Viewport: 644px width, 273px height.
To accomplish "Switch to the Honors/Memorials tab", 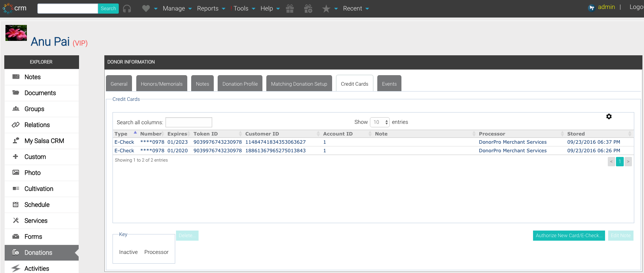I will pos(162,83).
